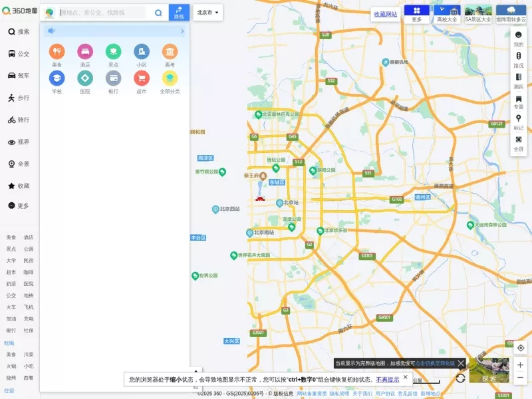Click the 恭王府 landmark marker

[x=263, y=176]
